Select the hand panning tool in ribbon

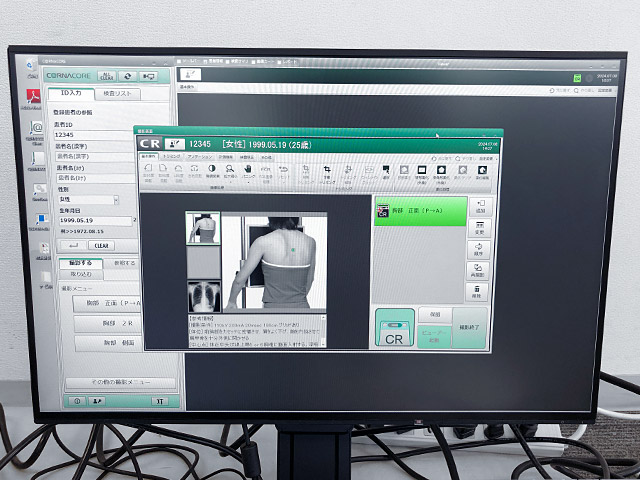coord(248,169)
